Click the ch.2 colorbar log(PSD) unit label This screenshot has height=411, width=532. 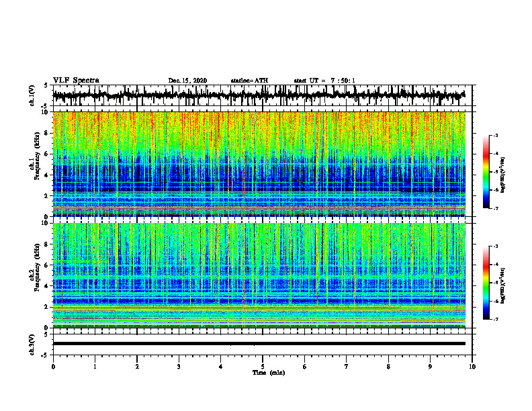503,285
